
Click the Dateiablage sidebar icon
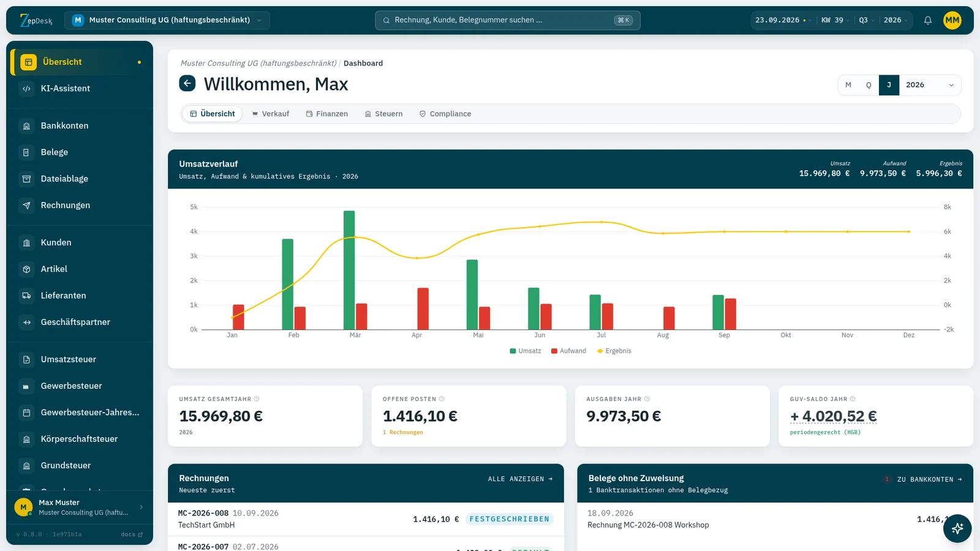pos(26,179)
